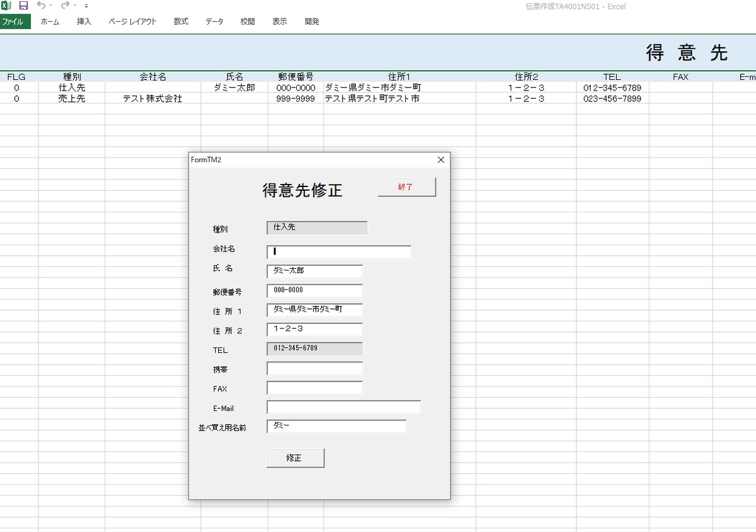
Task: Select the sheet cell ダミー太郎
Action: coord(234,88)
